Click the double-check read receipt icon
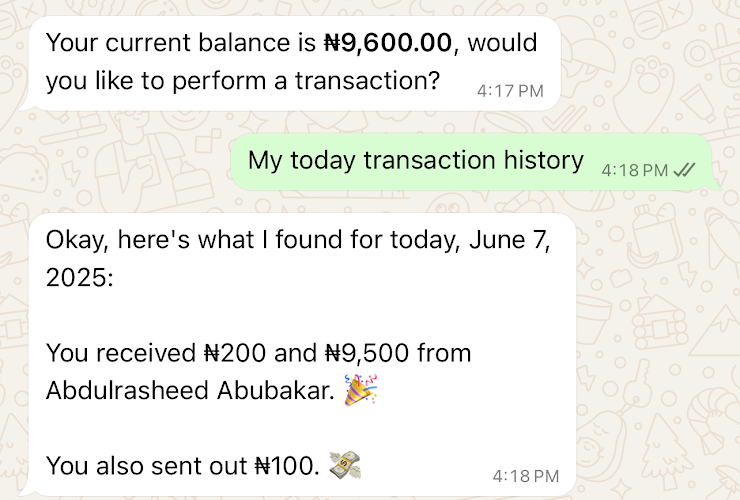This screenshot has width=740, height=500. 685,170
